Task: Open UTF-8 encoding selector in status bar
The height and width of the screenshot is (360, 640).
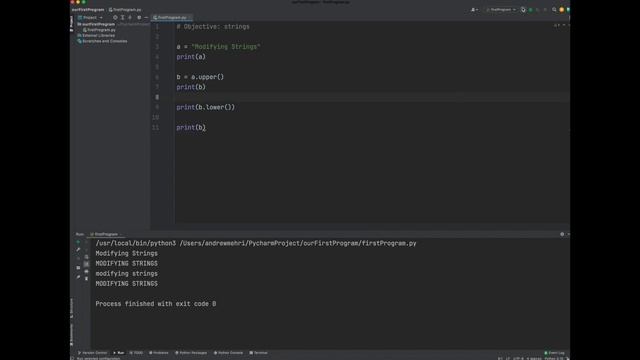Action: [518, 358]
